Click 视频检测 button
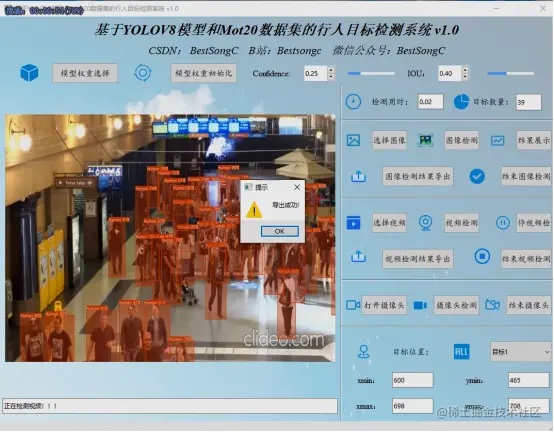Viewport: 554px width, 432px height. coord(461,223)
